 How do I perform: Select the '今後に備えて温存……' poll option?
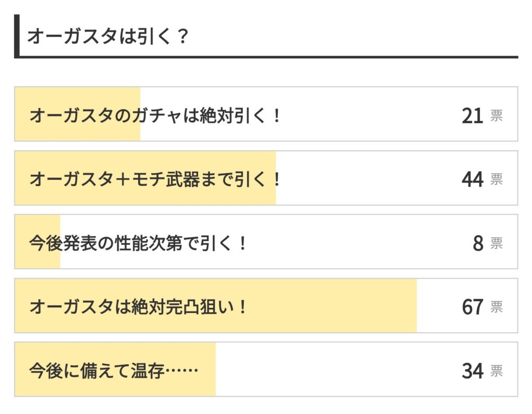pyautogui.click(x=266, y=369)
